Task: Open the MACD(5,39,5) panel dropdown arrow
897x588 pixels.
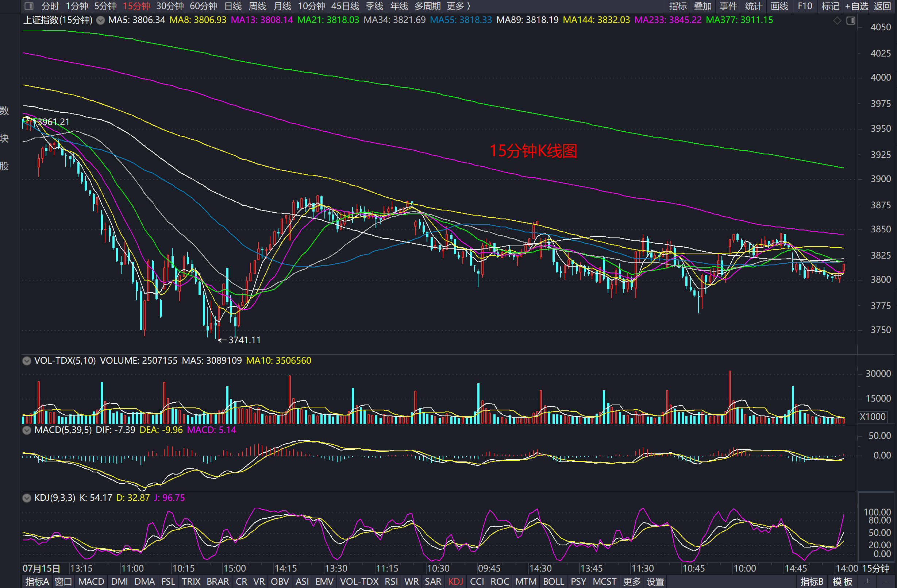Action: [x=27, y=430]
